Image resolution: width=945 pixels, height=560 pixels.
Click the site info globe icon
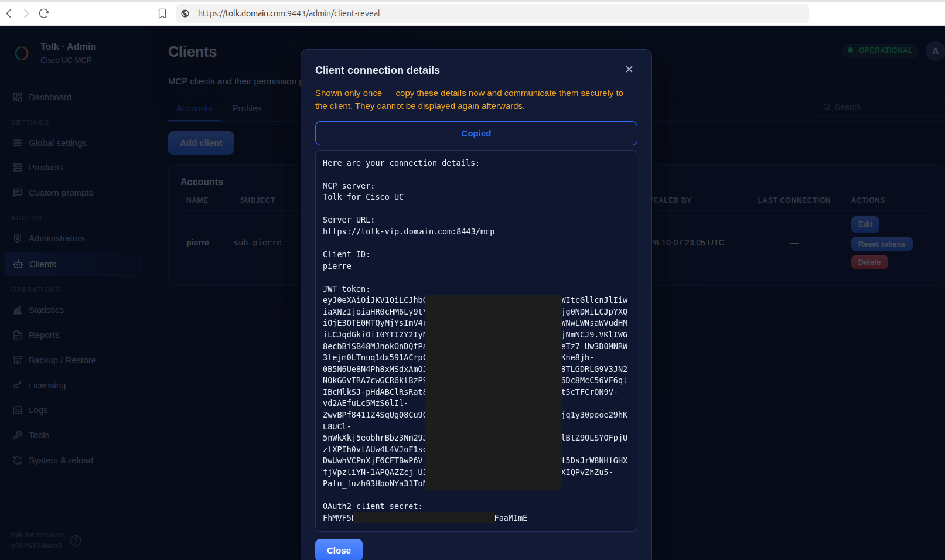point(185,13)
